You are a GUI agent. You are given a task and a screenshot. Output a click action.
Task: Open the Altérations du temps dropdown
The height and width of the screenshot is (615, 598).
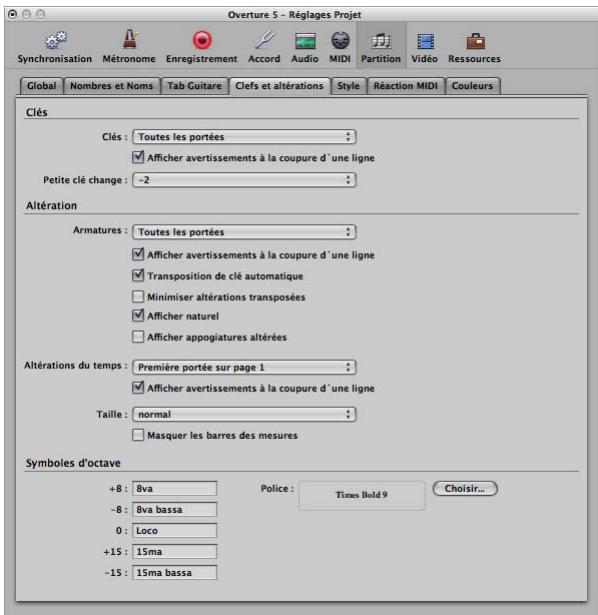coord(244,367)
